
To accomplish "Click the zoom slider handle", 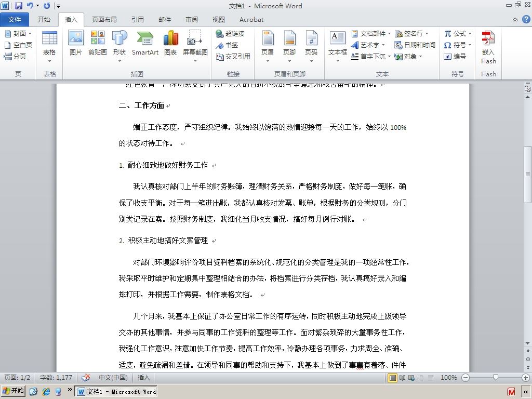I will 496,377.
